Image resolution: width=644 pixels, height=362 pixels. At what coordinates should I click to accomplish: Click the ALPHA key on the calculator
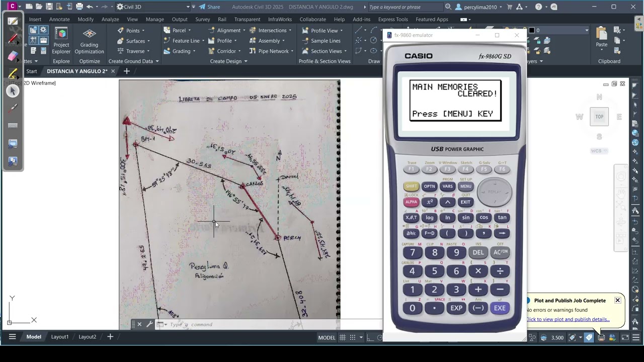pyautogui.click(x=411, y=202)
